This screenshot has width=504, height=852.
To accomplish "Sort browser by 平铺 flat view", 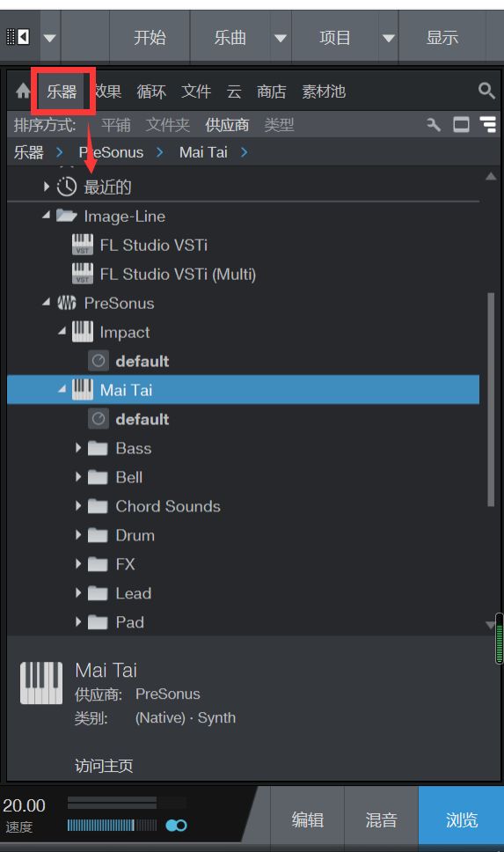I will tap(116, 125).
